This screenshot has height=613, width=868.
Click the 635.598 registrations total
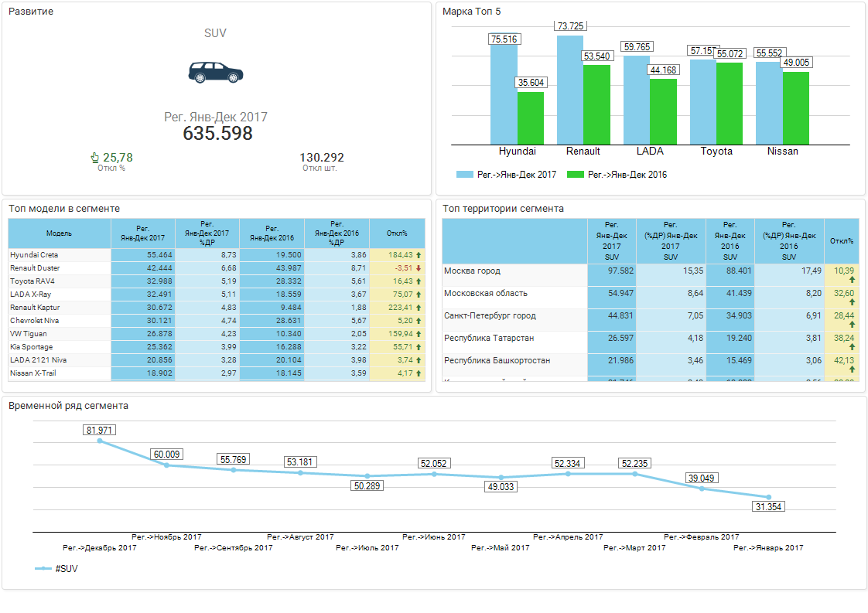(217, 134)
